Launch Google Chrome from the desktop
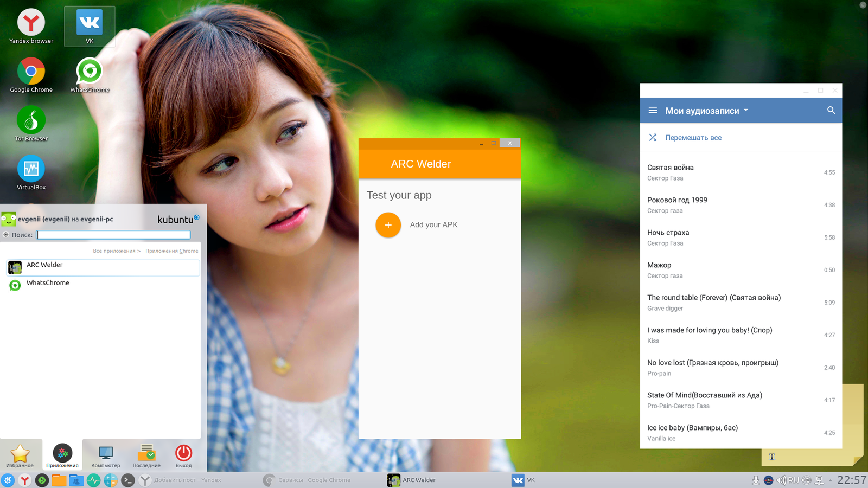Viewport: 868px width, 488px height. (31, 75)
